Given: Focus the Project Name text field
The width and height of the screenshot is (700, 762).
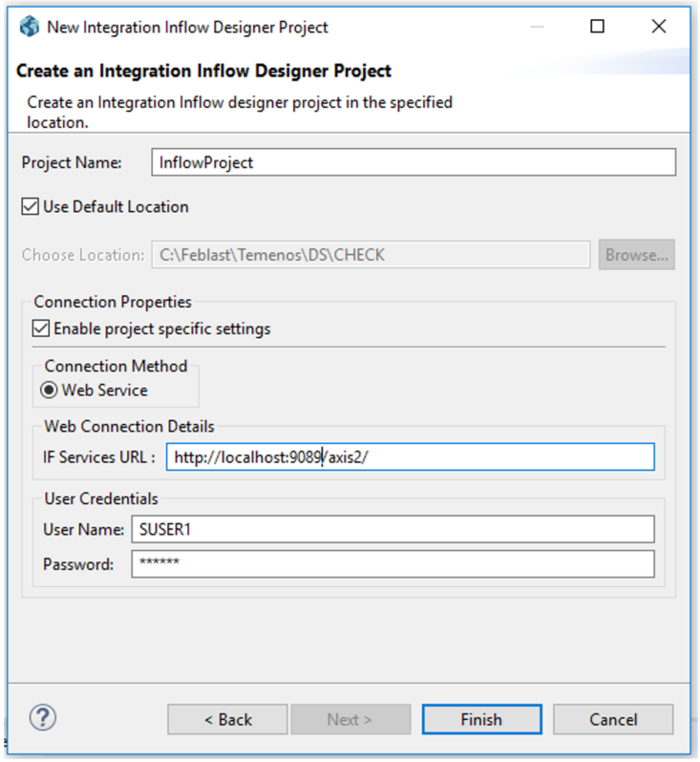Looking at the screenshot, I should pyautogui.click(x=413, y=162).
